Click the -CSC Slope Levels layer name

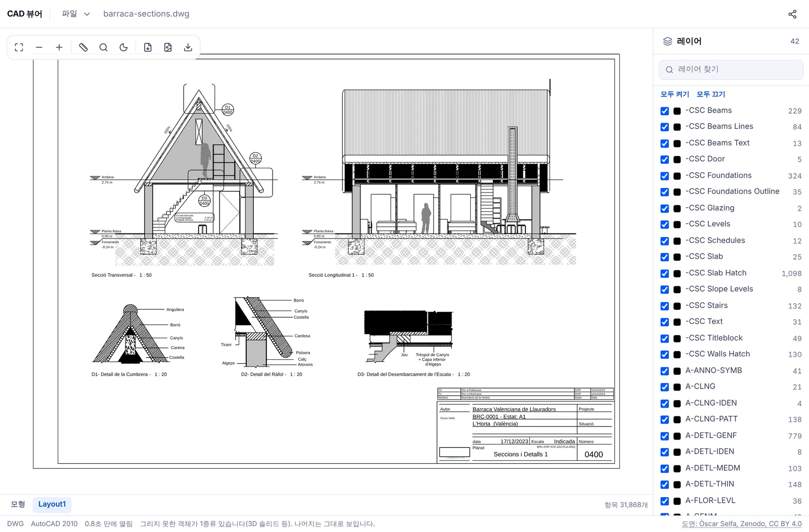(719, 289)
